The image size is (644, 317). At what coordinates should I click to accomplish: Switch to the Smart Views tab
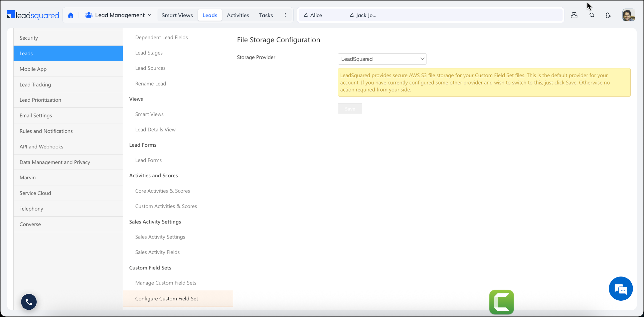(x=177, y=15)
